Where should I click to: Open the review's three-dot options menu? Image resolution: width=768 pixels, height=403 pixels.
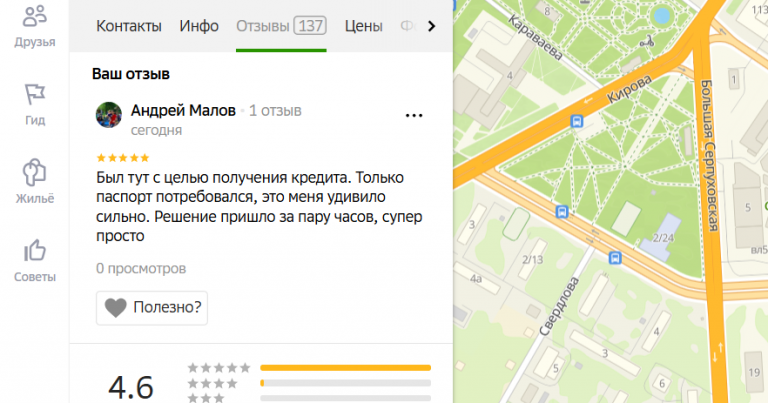pyautogui.click(x=414, y=116)
